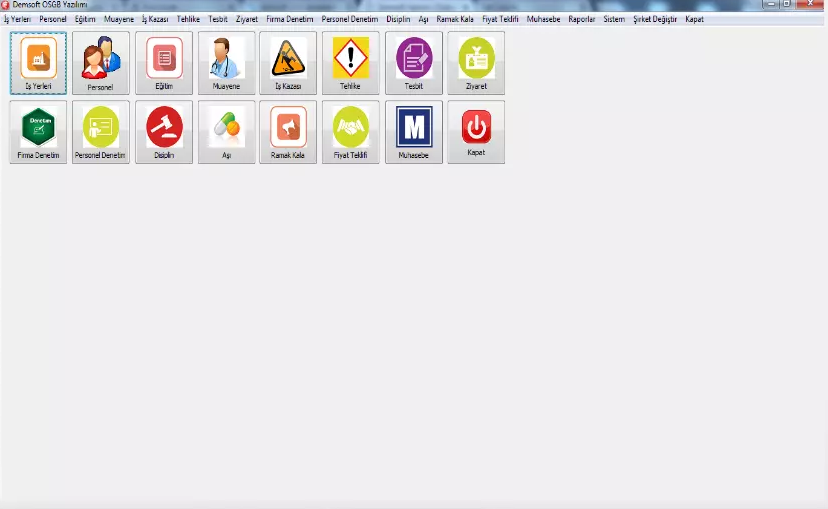
Task: Open the Personel icon tile
Action: (x=101, y=62)
